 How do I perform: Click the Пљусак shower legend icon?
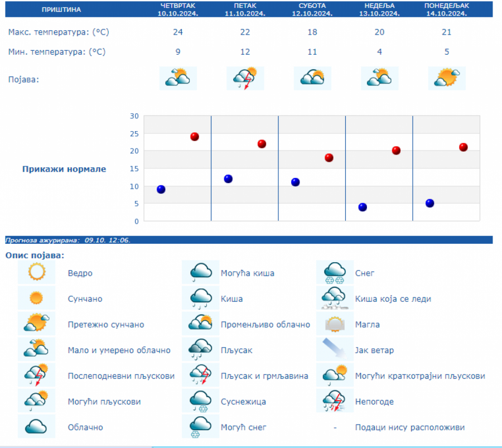[x=201, y=350]
